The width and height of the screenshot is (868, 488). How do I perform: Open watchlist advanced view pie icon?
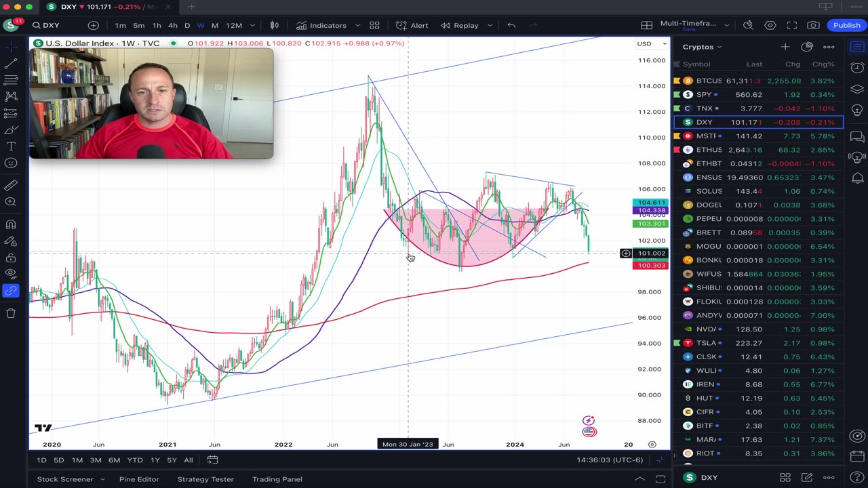(x=807, y=47)
